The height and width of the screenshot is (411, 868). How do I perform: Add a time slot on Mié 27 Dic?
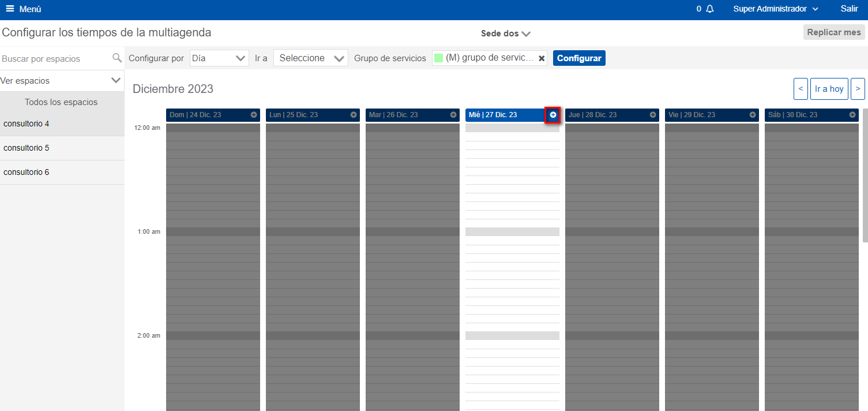click(553, 115)
